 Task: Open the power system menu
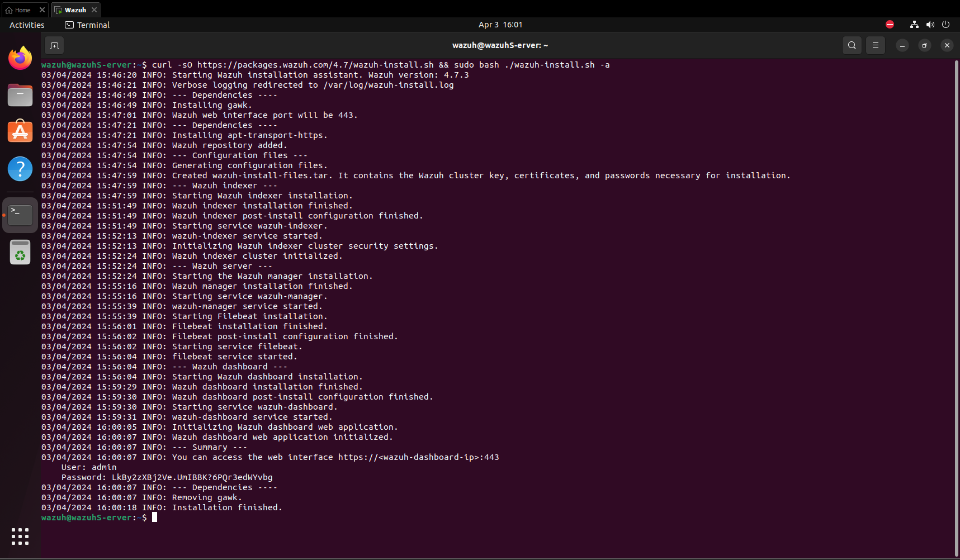(946, 25)
